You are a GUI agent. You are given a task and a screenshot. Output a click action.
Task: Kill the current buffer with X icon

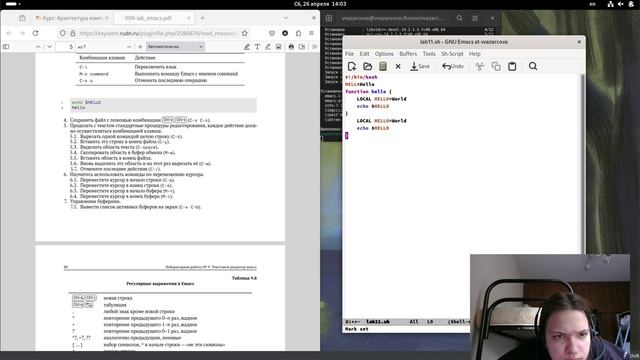398,66
